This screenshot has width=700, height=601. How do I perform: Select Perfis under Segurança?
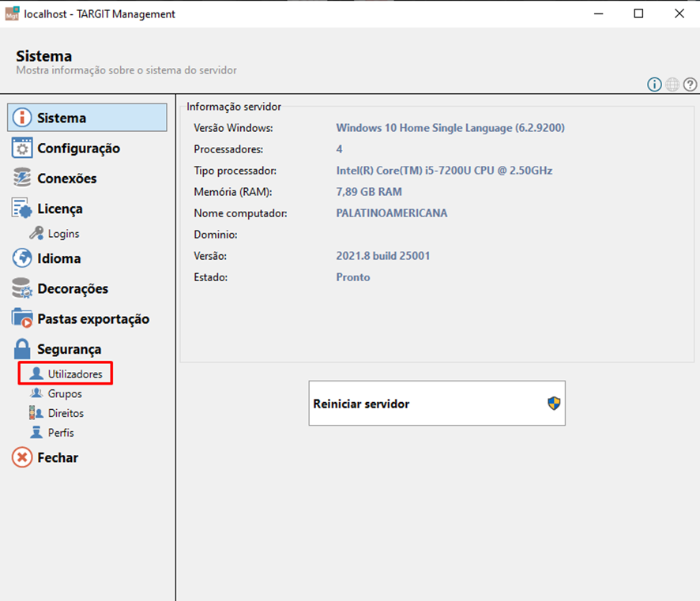[x=61, y=433]
